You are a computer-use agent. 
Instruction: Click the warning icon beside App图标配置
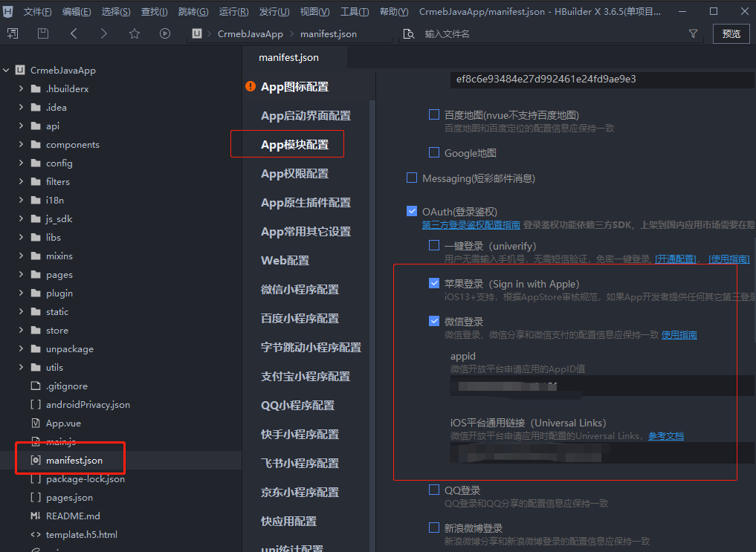(x=251, y=86)
